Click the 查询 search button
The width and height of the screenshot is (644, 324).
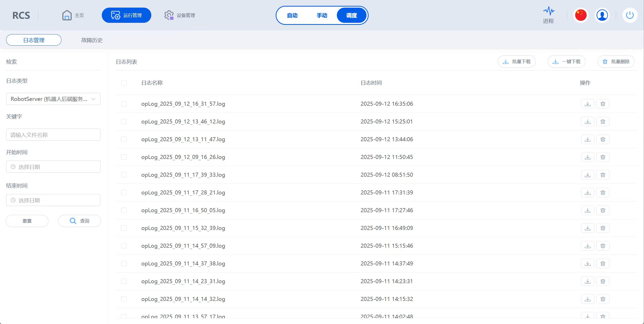(79, 221)
